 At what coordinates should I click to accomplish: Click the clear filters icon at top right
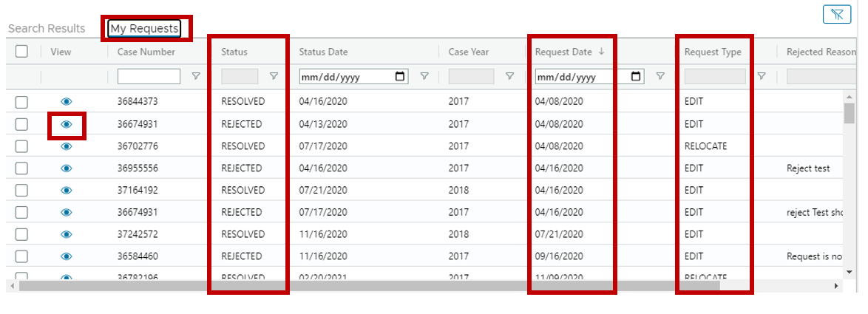tap(836, 14)
